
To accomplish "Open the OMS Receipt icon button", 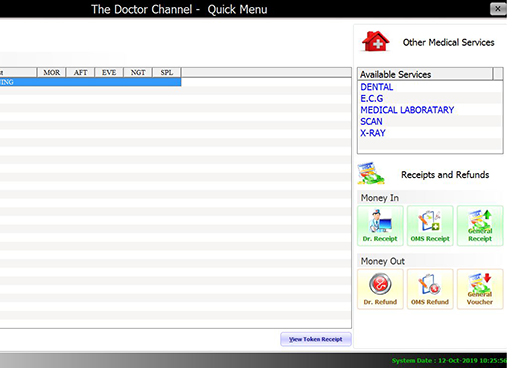I will (430, 226).
